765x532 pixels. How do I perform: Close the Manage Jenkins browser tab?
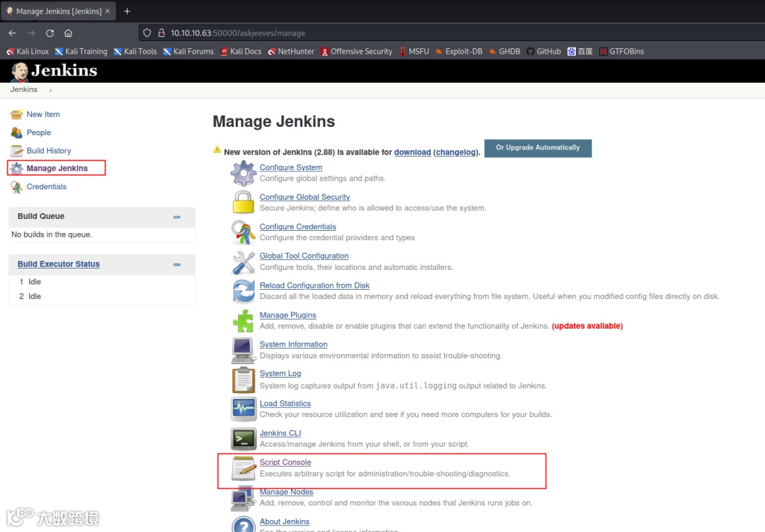108,11
